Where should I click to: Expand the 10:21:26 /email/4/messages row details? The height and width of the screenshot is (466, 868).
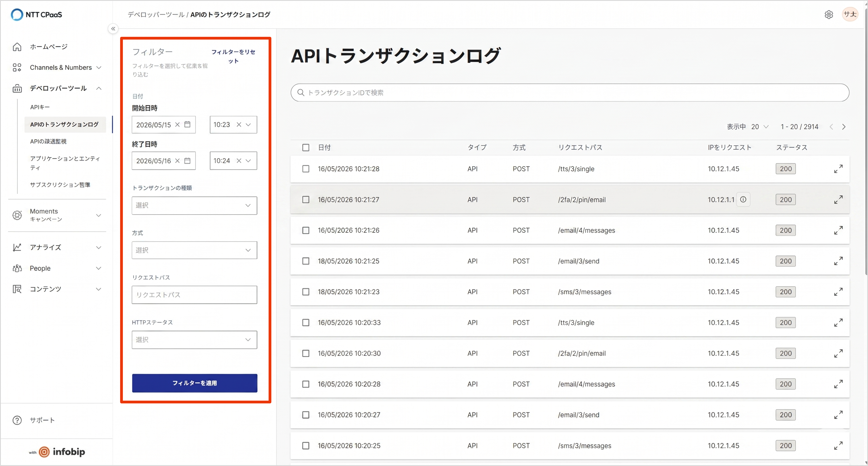[x=838, y=230]
